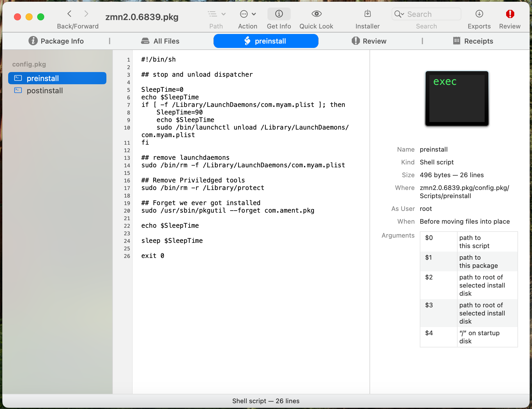
Task: Switch to the All Files tab
Action: tap(160, 41)
